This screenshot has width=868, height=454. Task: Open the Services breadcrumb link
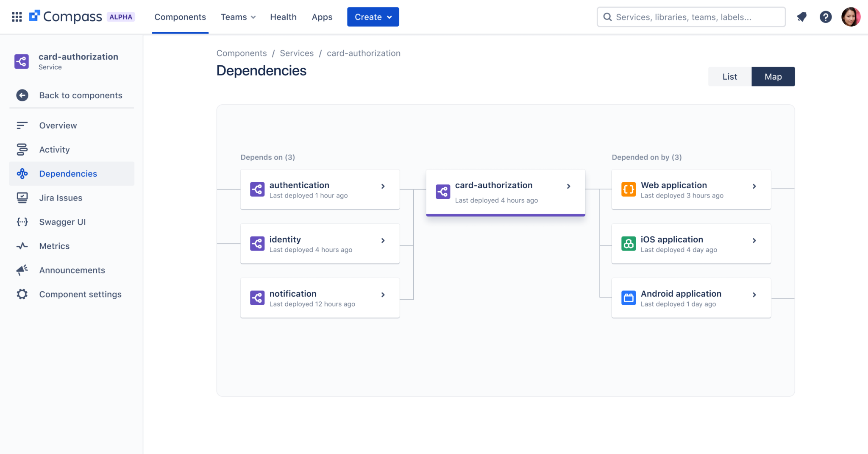pyautogui.click(x=296, y=53)
